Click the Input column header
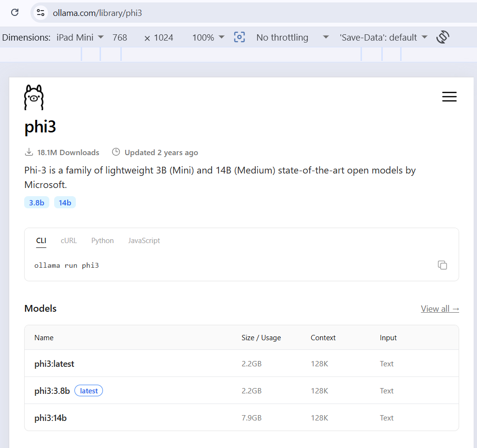 (388, 338)
